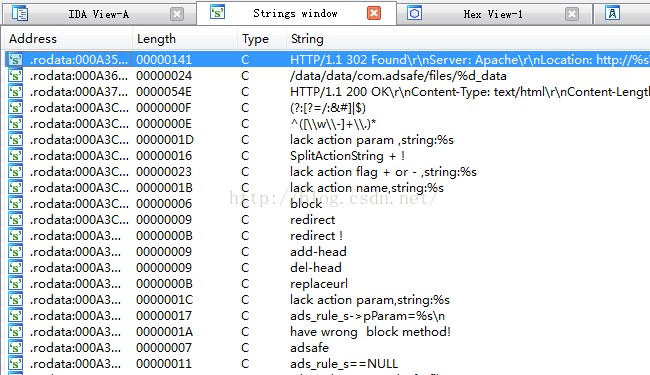Switch to the IDA View-A tab
Image resolution: width=650 pixels, height=375 pixels.
pos(99,14)
